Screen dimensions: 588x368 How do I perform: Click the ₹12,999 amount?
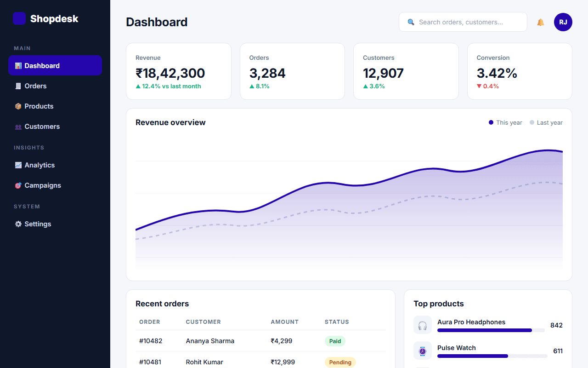[x=283, y=362]
